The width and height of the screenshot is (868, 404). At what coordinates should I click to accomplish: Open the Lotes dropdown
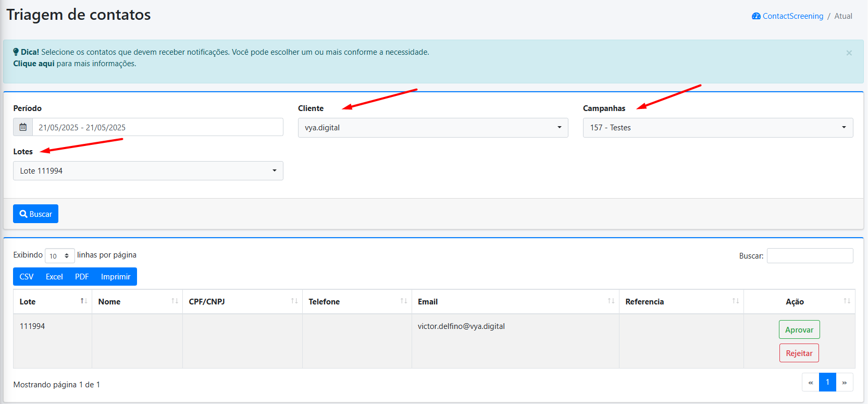point(148,171)
